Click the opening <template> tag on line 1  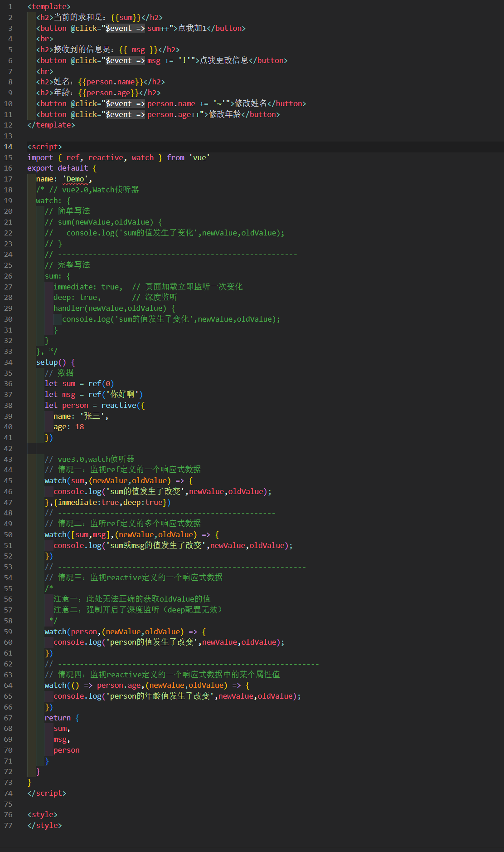tap(49, 6)
